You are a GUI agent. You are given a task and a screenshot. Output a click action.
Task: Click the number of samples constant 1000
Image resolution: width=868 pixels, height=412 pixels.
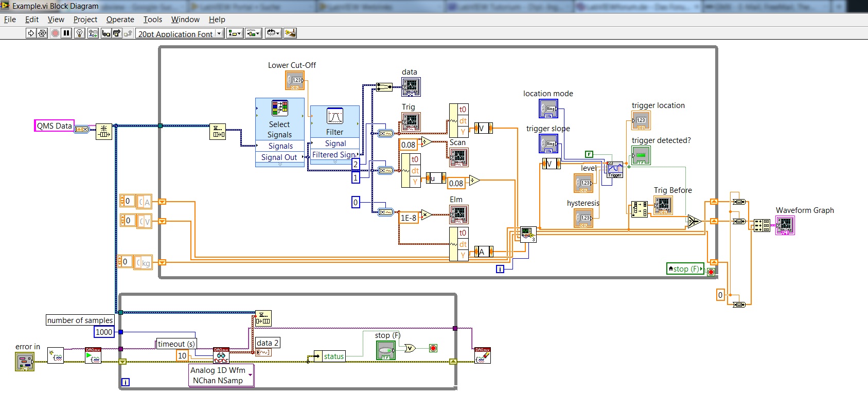104,332
